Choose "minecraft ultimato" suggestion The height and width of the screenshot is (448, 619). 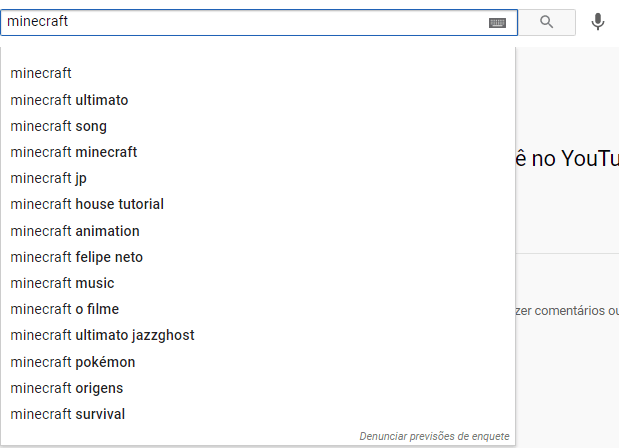(69, 100)
